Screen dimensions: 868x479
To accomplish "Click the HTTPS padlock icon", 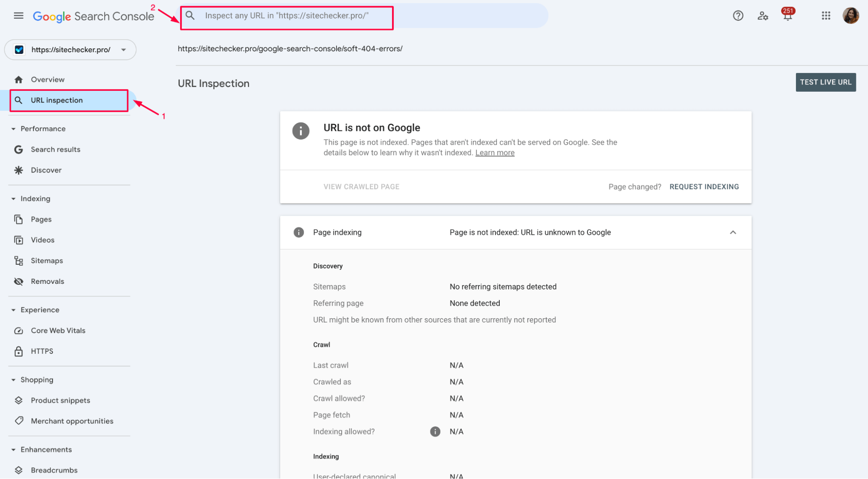I will [x=19, y=351].
